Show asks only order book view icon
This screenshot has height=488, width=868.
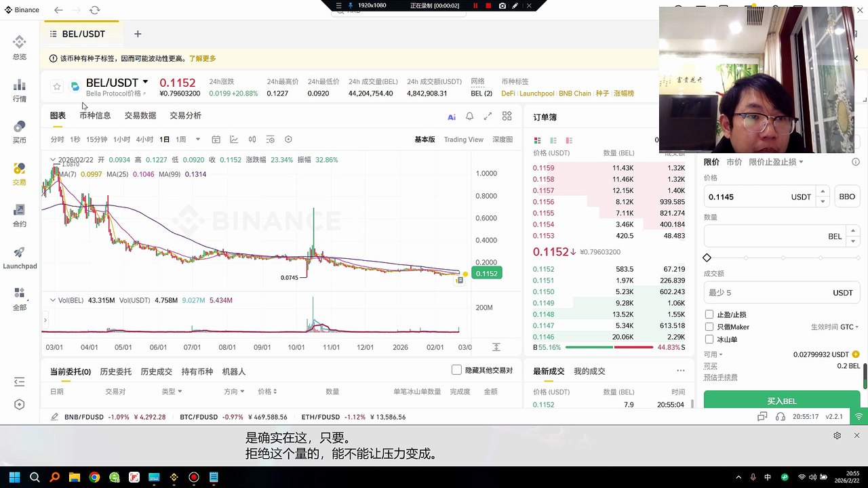[x=569, y=140]
